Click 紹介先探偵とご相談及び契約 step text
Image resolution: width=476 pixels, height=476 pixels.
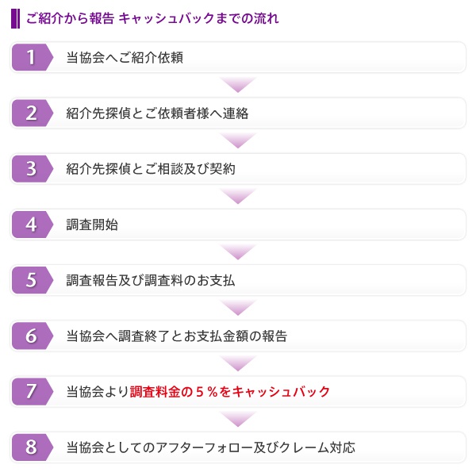click(151, 169)
